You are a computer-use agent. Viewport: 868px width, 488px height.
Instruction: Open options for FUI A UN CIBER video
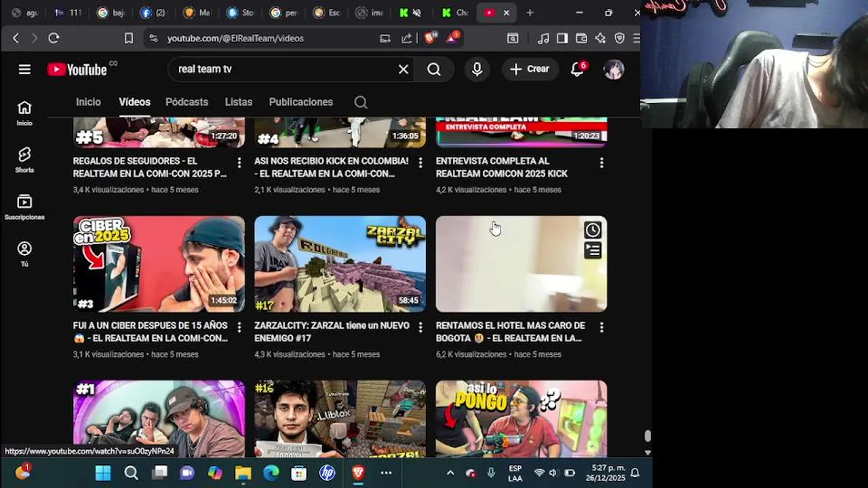(x=239, y=327)
